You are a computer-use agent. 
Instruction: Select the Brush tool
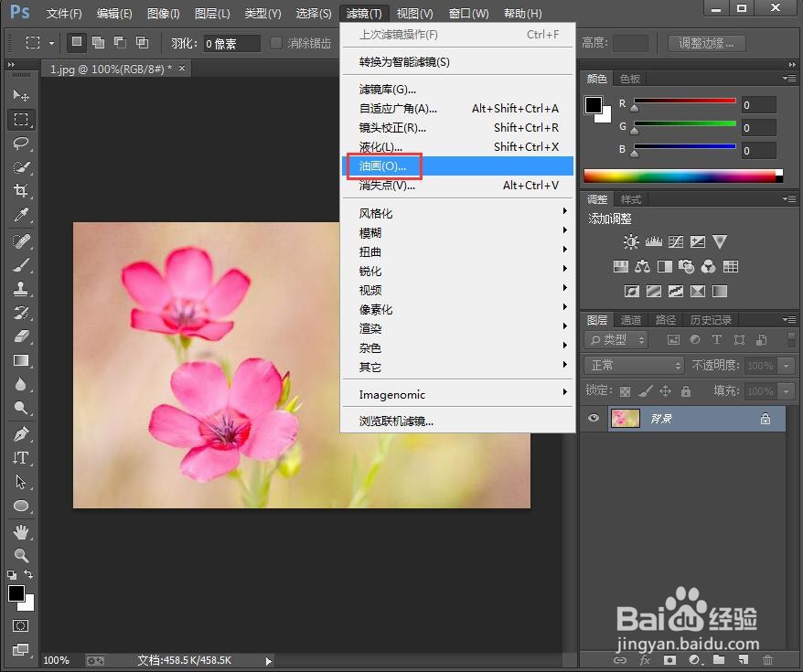tap(20, 265)
